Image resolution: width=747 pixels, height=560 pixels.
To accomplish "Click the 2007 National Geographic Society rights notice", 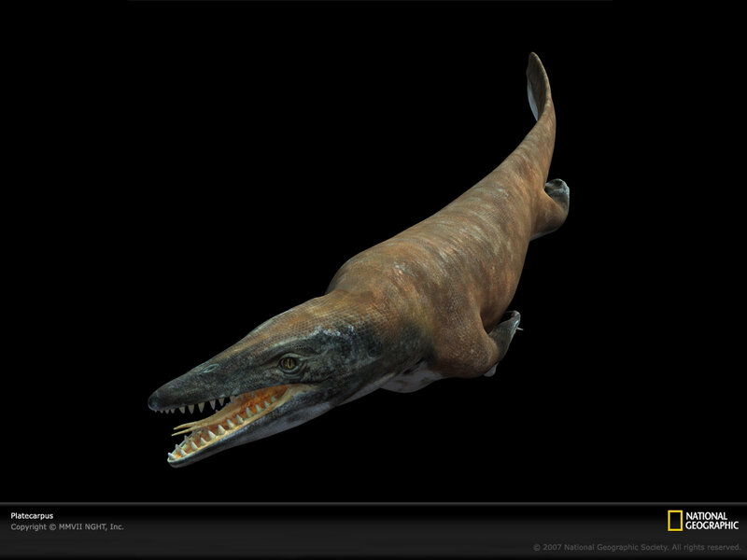I will point(636,547).
